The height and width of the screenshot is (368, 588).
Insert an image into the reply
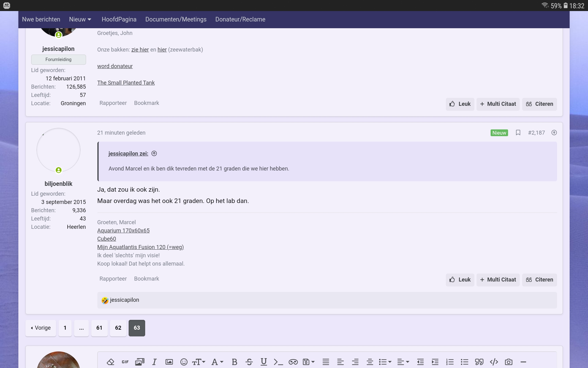(169, 362)
